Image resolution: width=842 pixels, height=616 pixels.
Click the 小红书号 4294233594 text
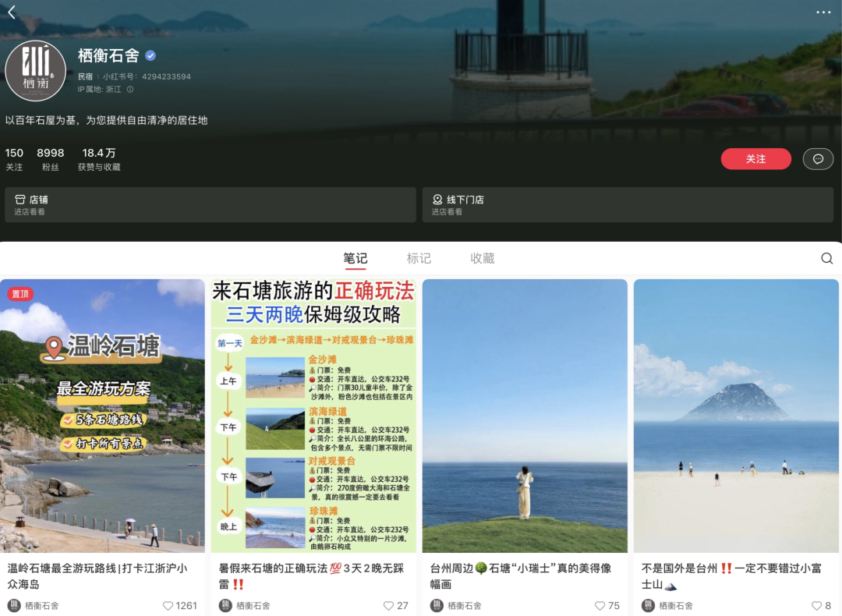pyautogui.click(x=147, y=76)
